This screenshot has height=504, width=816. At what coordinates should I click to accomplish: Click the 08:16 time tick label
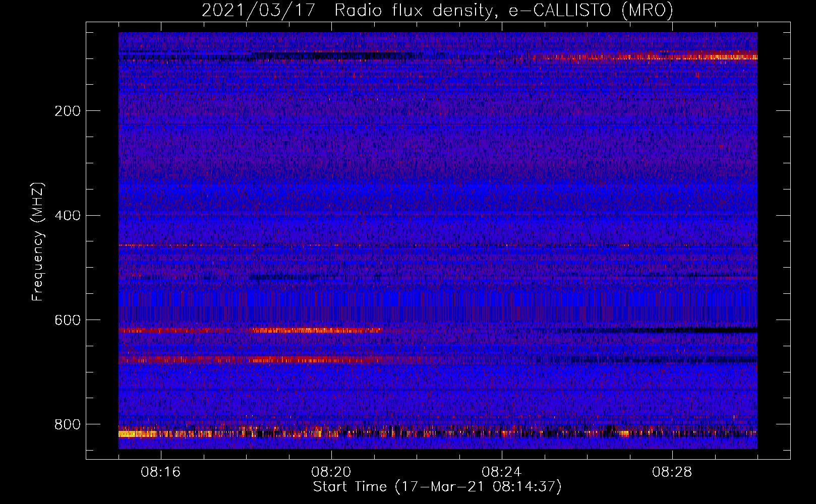coord(161,472)
